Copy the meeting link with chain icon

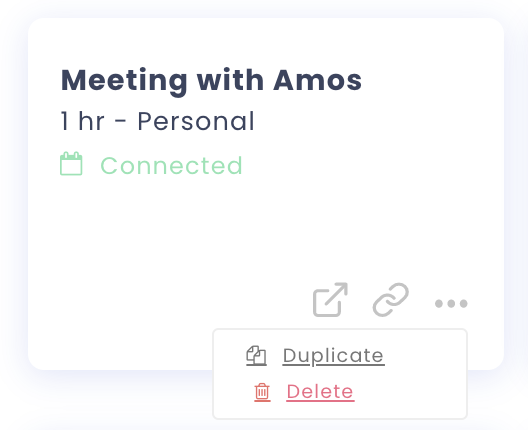click(x=391, y=300)
